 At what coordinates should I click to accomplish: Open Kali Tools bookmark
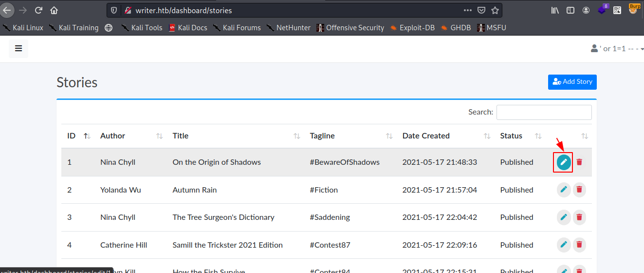142,28
